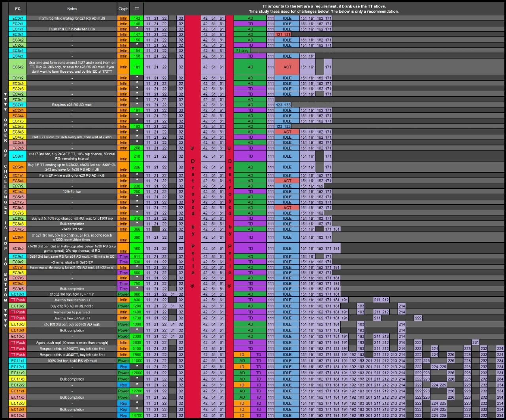Viewport: 506px width, 420px height.
Task: Select the TT cell with value 7860
Action: [137, 354]
